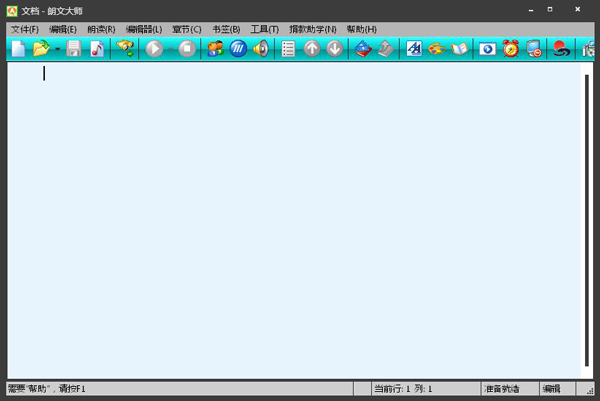Click the music note audio file icon

pos(97,49)
